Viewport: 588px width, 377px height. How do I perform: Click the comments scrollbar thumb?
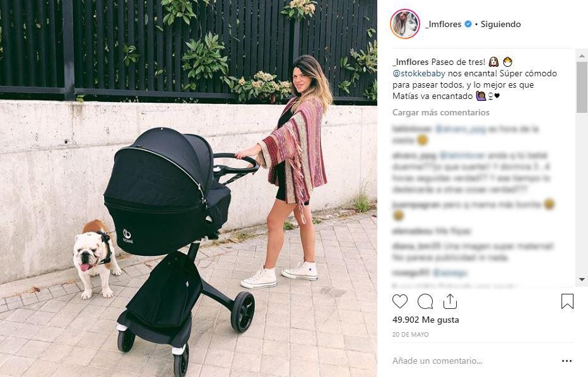pyautogui.click(x=582, y=87)
